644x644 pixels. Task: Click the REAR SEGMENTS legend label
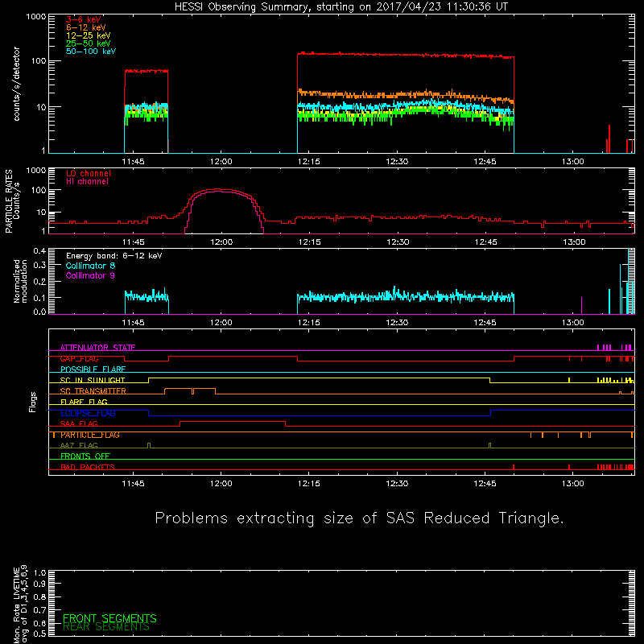point(106,627)
